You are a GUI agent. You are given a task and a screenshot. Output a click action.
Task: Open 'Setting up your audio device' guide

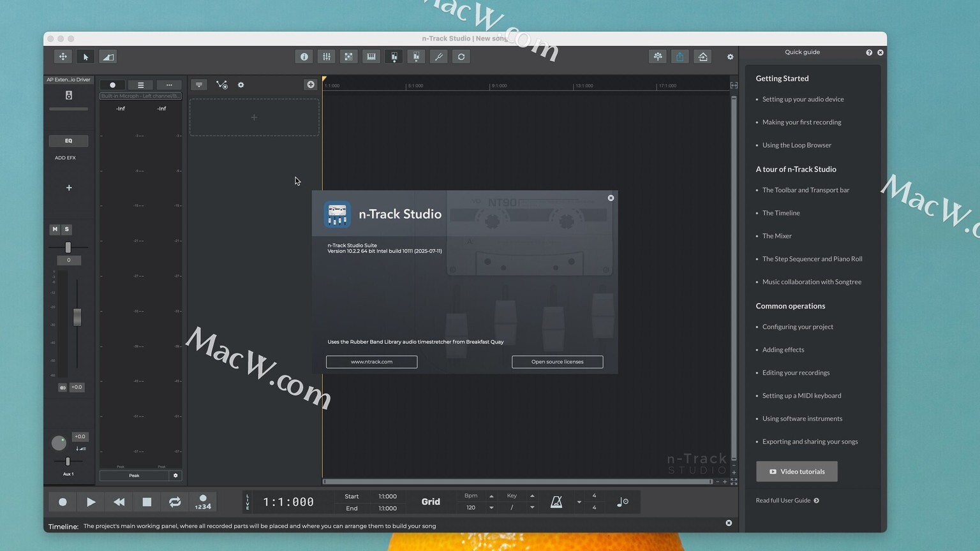click(803, 99)
